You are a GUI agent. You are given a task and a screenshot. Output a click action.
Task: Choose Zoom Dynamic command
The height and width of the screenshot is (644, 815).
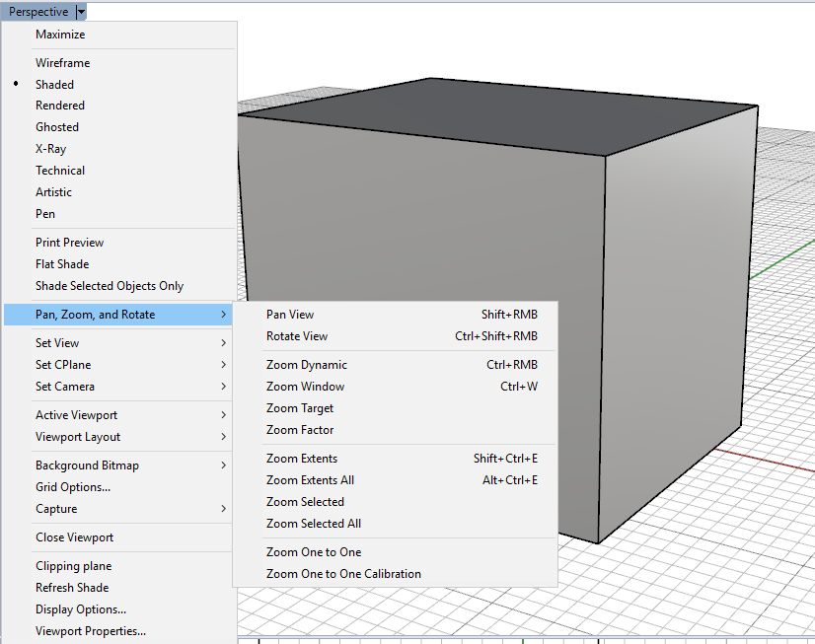(x=395, y=365)
